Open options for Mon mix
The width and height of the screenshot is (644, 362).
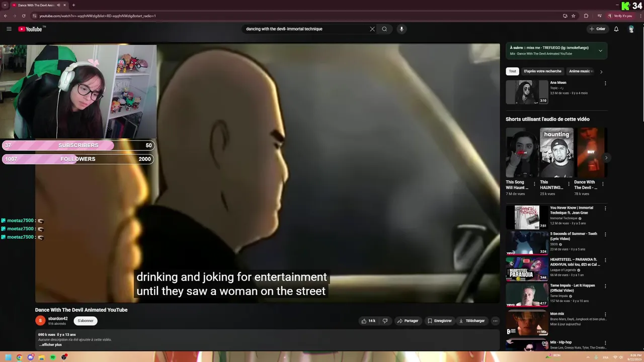[605, 314]
